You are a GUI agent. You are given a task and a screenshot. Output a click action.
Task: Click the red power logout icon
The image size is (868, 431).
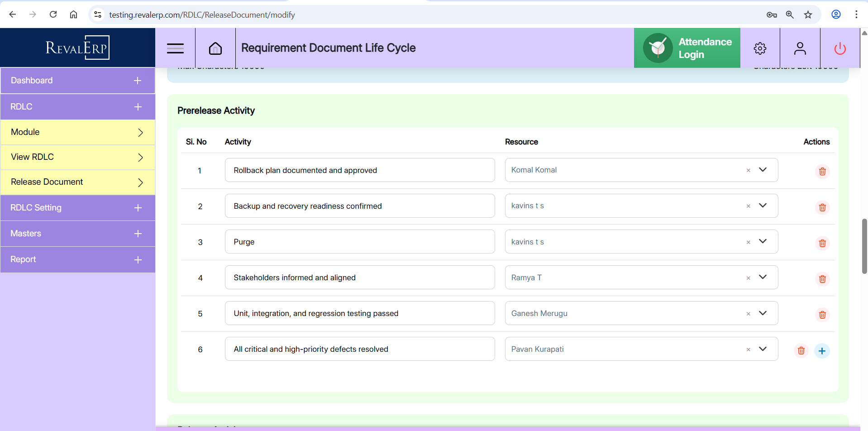[839, 48]
